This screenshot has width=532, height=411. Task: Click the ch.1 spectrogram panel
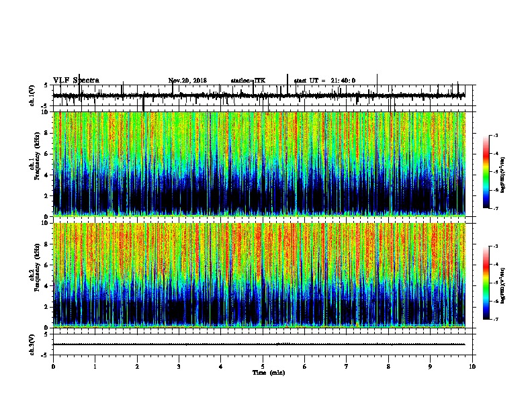pos(259,164)
